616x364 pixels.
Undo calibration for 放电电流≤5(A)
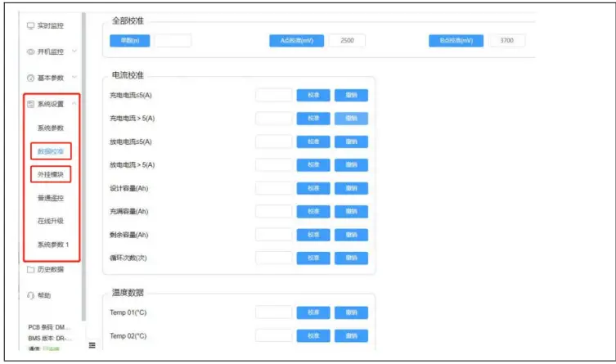pyautogui.click(x=351, y=142)
